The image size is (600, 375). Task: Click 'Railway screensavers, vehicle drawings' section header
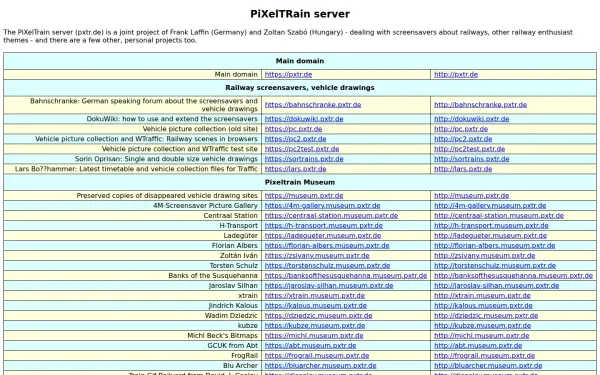pyautogui.click(x=300, y=88)
